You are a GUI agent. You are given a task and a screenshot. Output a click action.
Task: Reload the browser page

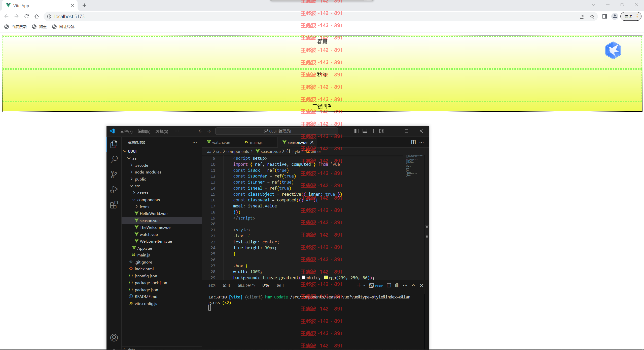point(26,16)
